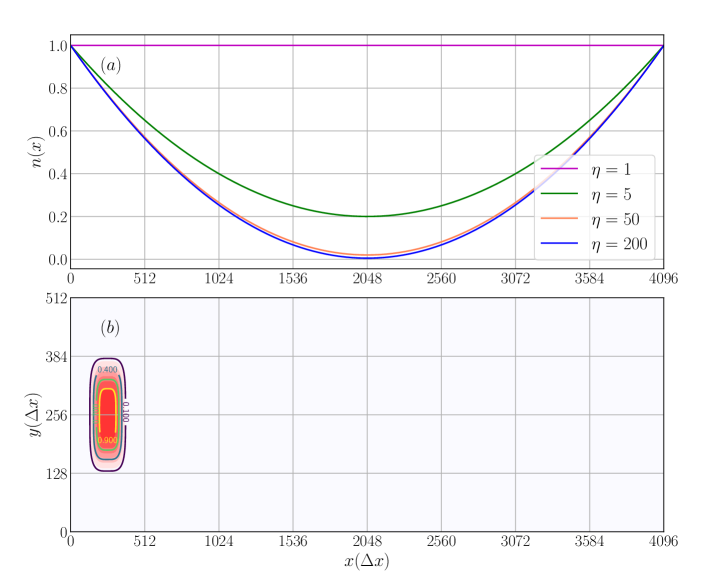The image size is (706, 578).
Task: Select the legend label η = 50
Action: coord(615,219)
